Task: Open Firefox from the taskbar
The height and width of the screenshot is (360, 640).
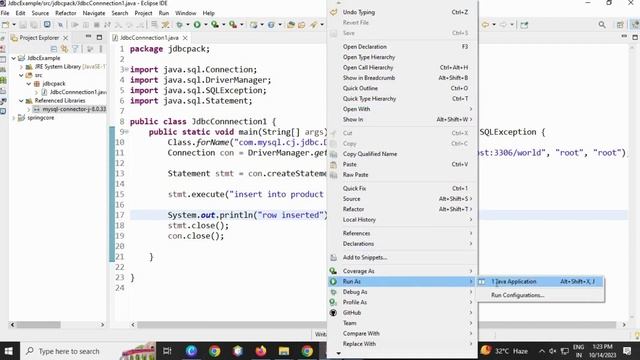Action: click(x=260, y=351)
